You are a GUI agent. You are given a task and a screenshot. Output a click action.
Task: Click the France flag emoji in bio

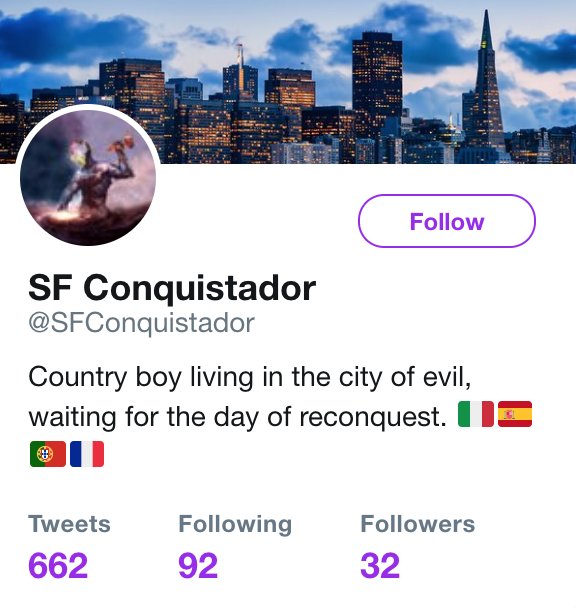87,454
